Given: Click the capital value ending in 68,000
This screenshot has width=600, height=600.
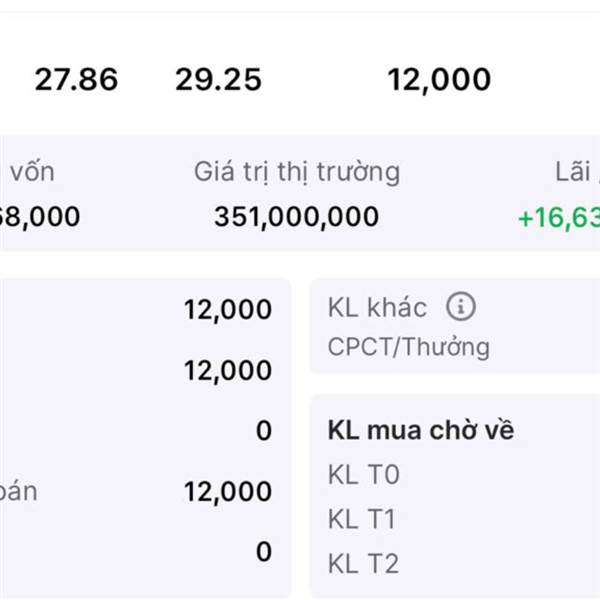Looking at the screenshot, I should pos(40,216).
